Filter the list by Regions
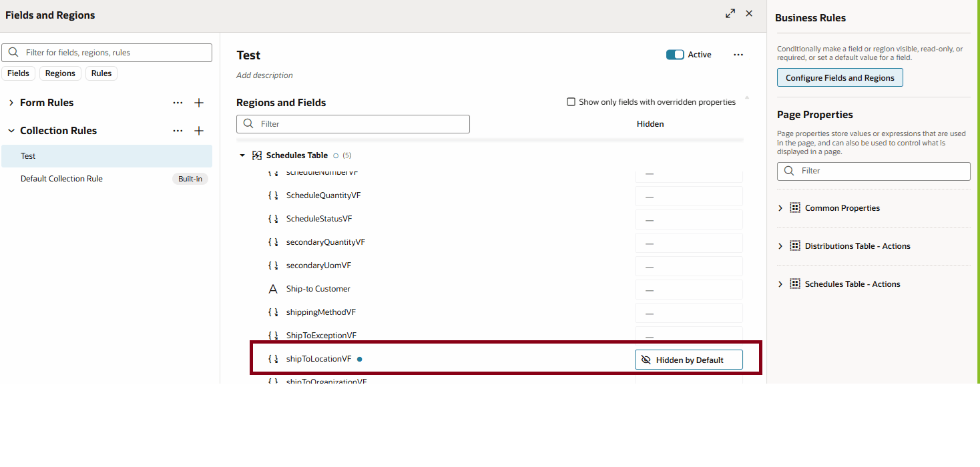Screen dimensions: 980x467 coord(60,73)
